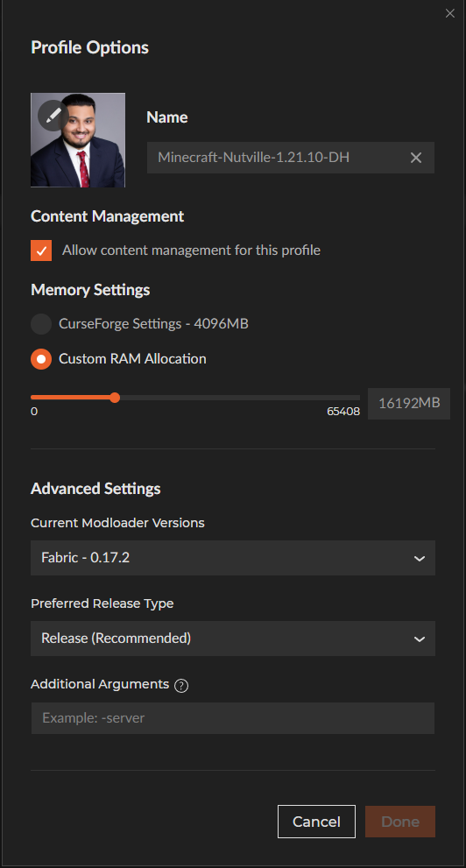Click the pencil icon to edit profile image

point(53,116)
